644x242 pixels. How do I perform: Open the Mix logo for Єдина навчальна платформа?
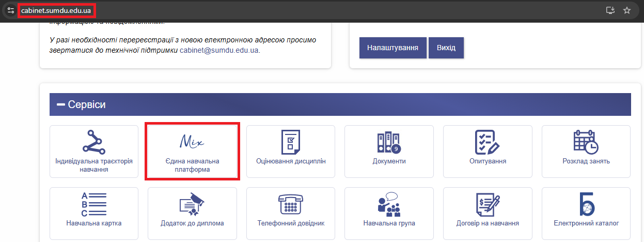192,141
